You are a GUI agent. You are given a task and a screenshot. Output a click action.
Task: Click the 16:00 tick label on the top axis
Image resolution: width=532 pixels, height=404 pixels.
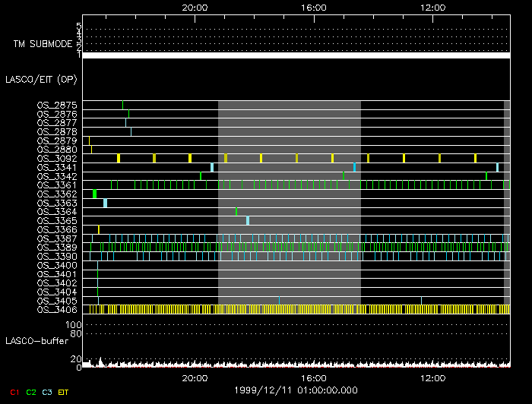click(314, 7)
